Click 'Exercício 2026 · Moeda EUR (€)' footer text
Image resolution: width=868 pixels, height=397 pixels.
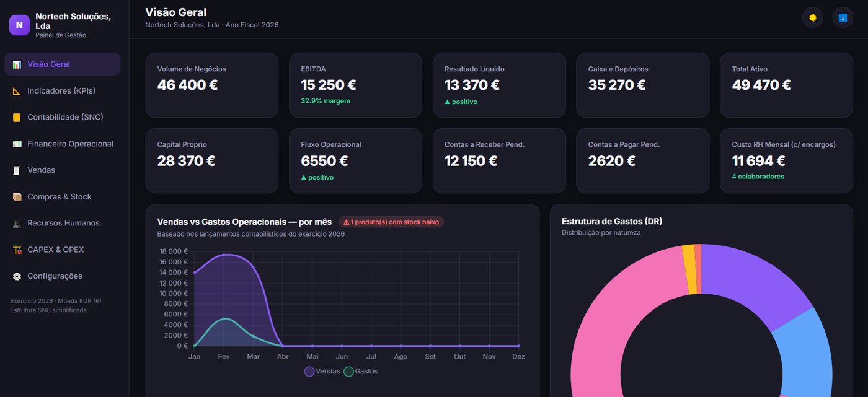pyautogui.click(x=56, y=301)
